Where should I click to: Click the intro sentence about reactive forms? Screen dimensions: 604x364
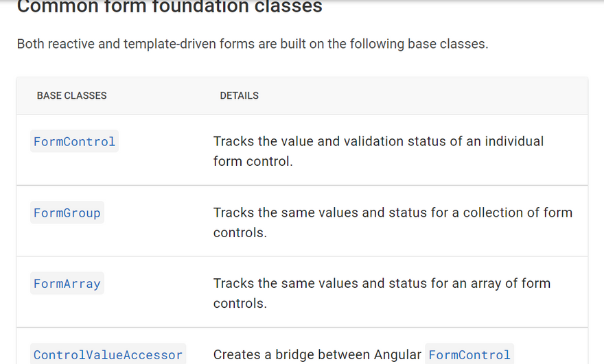click(x=252, y=45)
